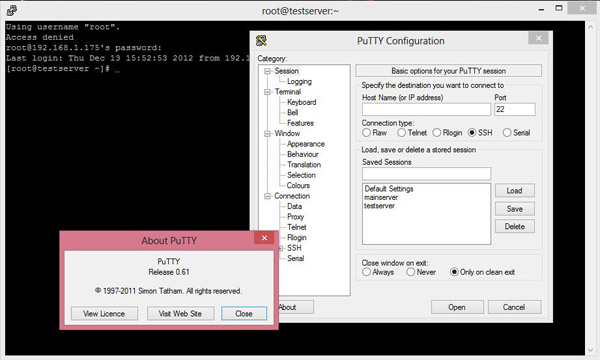Open the Window category
600x360 pixels.
point(287,134)
